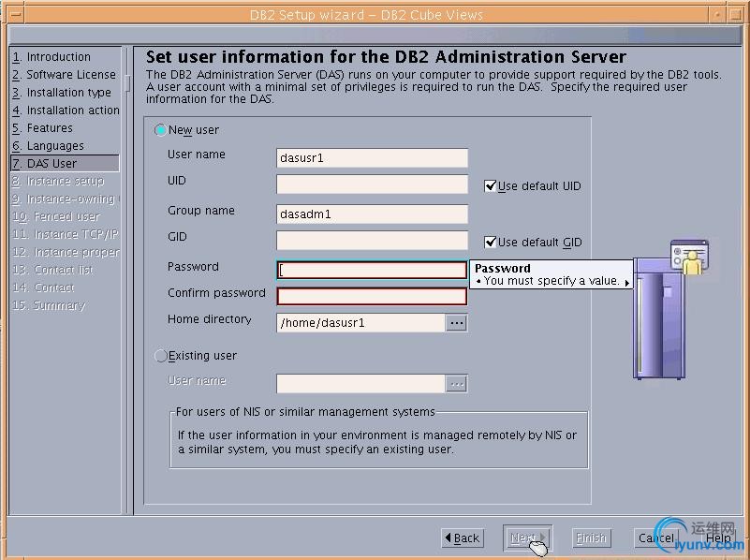The height and width of the screenshot is (560, 750).
Task: Select step 11 Instance TCP/IP
Action: click(x=66, y=234)
